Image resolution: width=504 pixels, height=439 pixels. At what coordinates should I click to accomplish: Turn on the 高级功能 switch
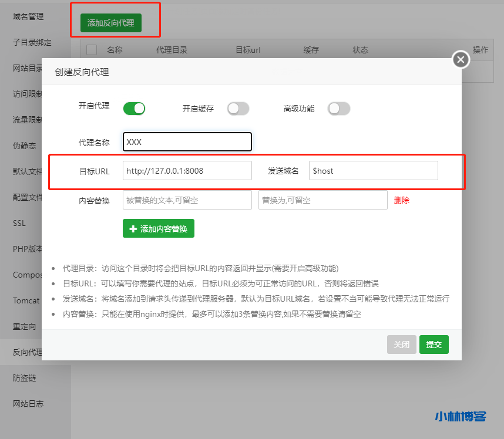point(339,109)
